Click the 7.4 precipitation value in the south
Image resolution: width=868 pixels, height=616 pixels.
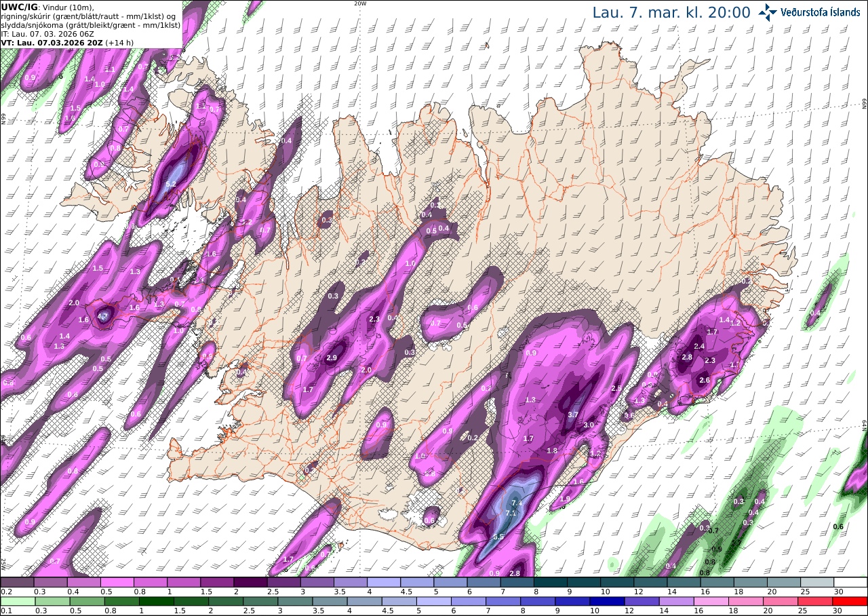pyautogui.click(x=517, y=503)
